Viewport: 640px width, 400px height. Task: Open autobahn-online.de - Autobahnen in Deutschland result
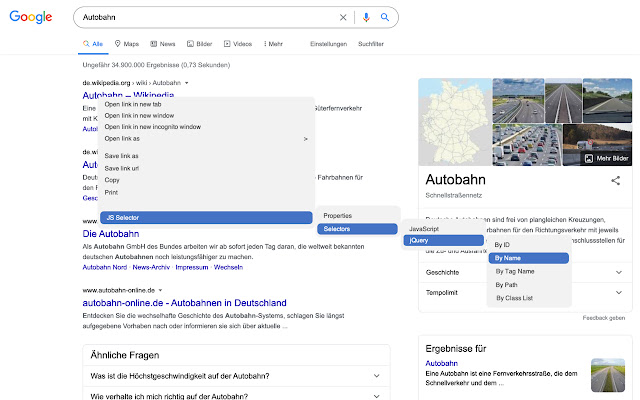click(x=184, y=303)
